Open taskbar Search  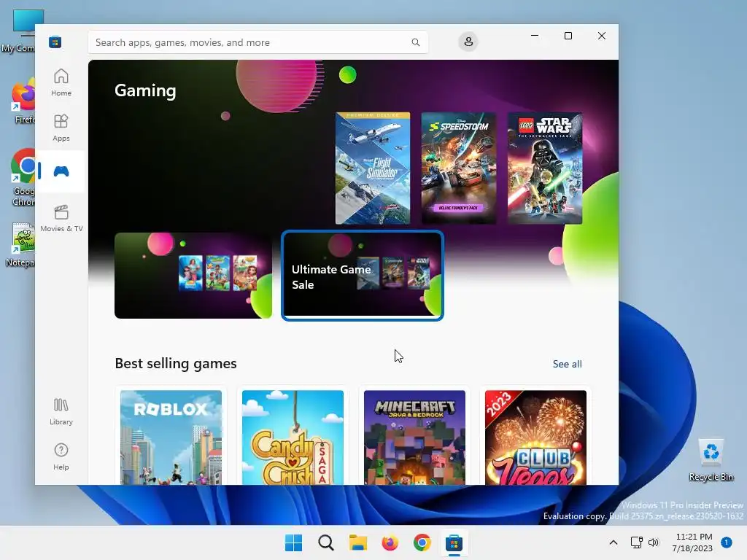click(326, 542)
